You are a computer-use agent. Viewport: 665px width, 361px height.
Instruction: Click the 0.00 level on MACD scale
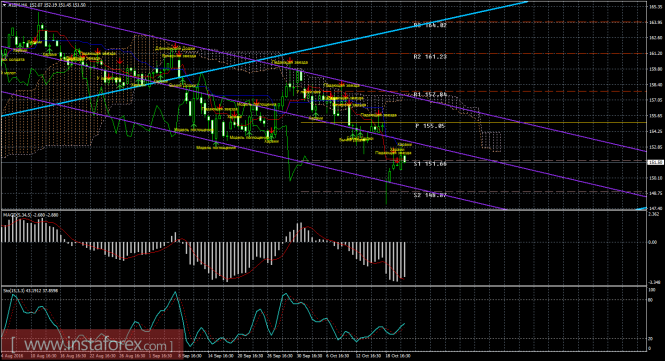tap(653, 242)
